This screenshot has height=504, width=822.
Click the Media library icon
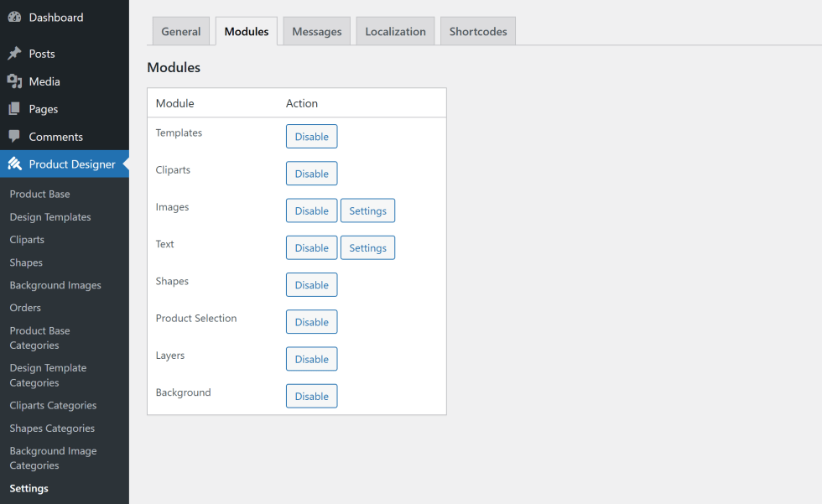pyautogui.click(x=14, y=81)
